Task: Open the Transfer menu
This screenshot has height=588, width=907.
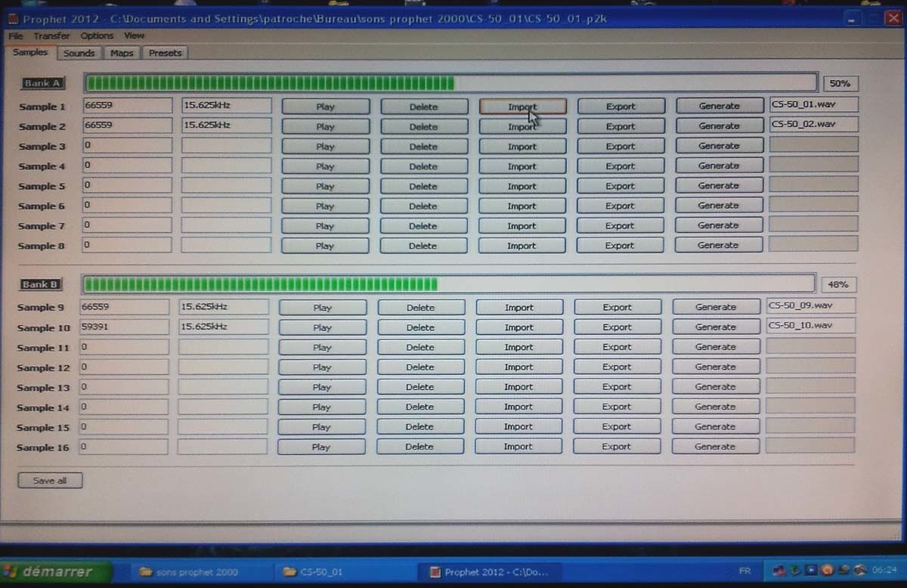Action: [x=51, y=36]
